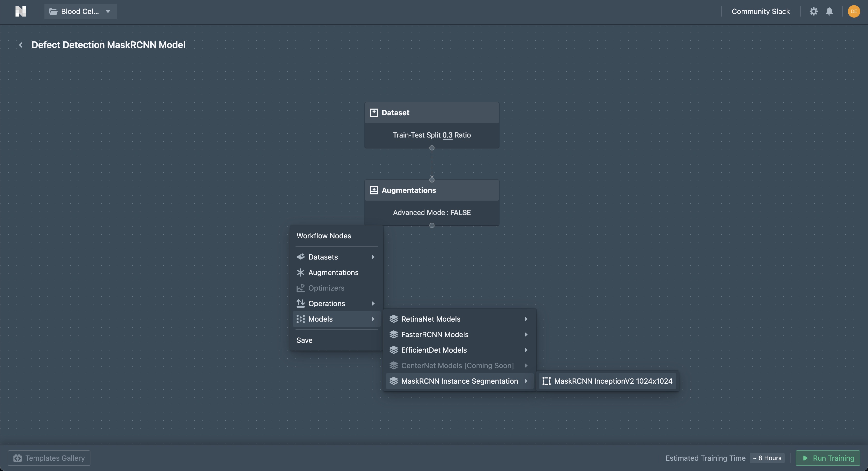Expand FasterRCNN Models arrow

tap(526, 335)
